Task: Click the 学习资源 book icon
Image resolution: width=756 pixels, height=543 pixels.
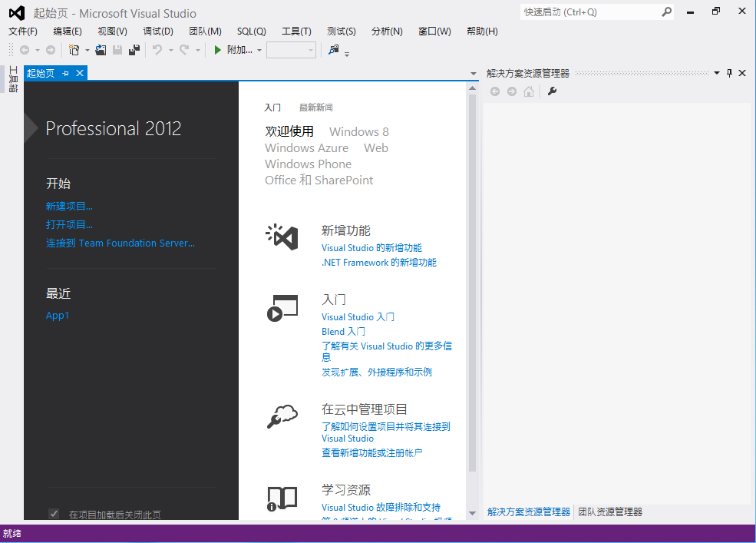Action: [282, 498]
